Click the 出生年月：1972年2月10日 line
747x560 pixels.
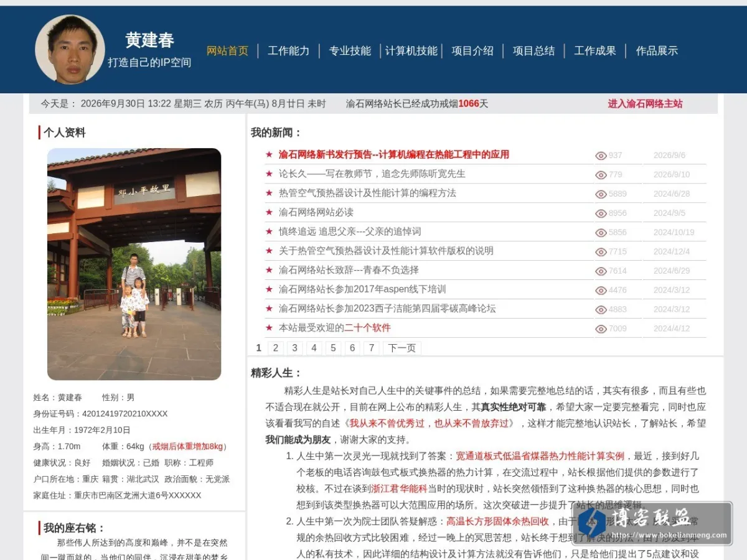[x=82, y=430]
